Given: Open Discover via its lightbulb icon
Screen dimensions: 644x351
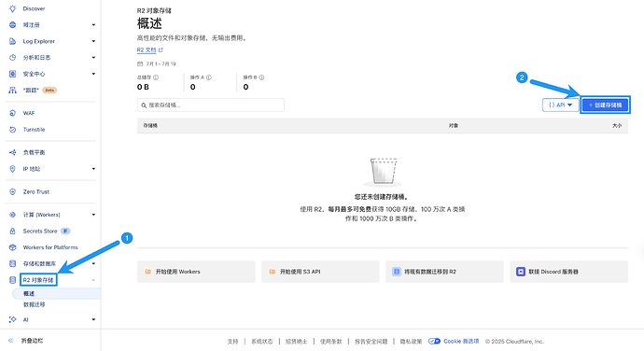Looking at the screenshot, I should (x=13, y=8).
